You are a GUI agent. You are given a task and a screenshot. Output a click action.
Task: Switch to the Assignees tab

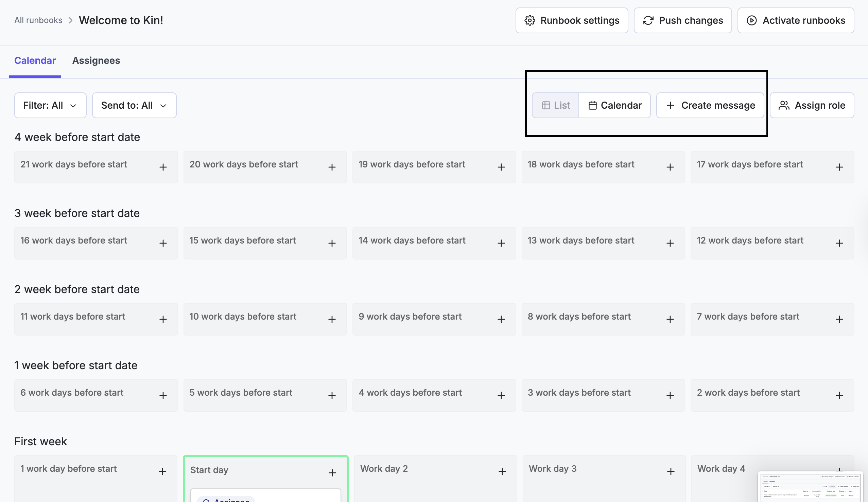point(96,60)
